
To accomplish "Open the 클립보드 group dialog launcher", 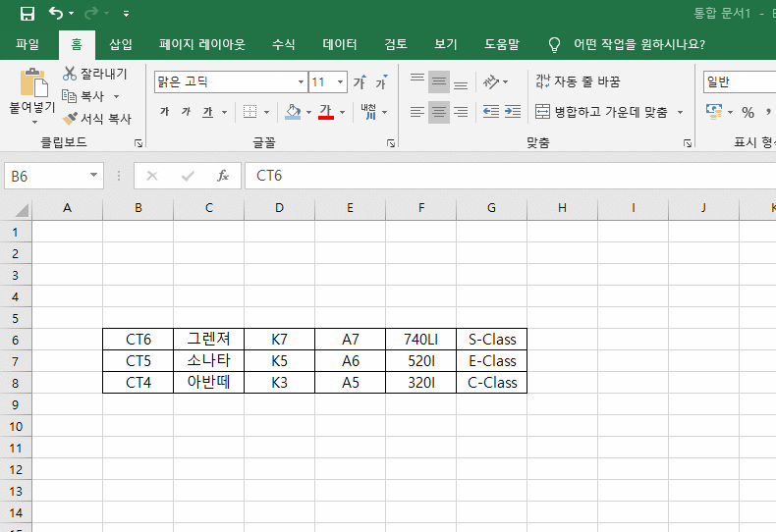I will [x=139, y=143].
